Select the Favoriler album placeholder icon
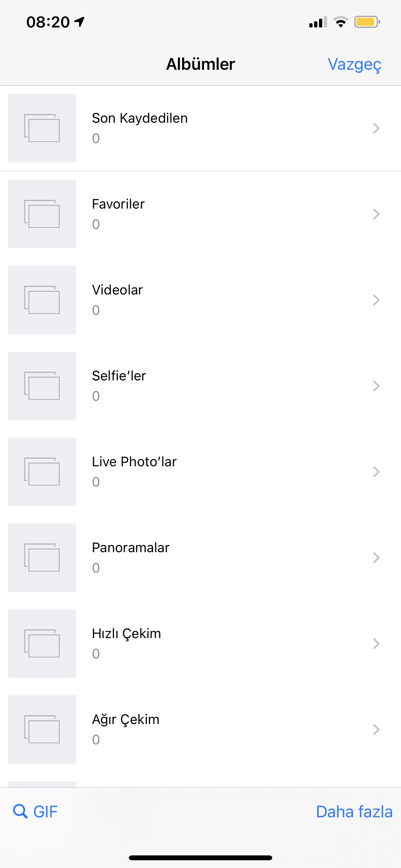 pos(42,214)
